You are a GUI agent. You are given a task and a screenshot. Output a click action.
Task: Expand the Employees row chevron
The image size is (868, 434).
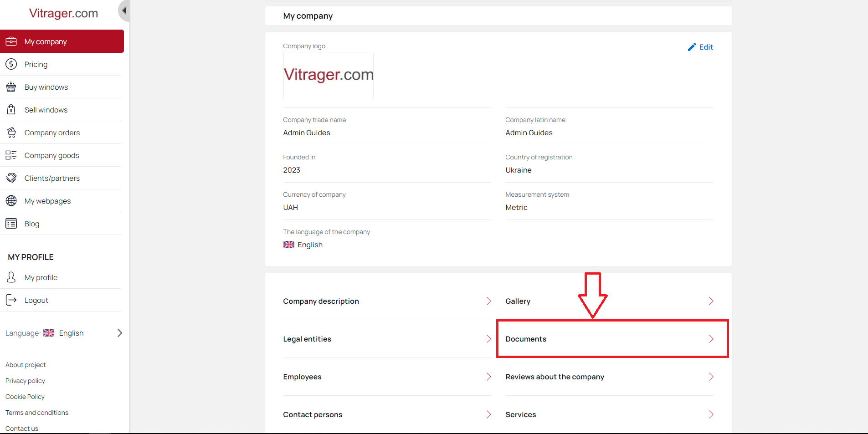click(489, 377)
